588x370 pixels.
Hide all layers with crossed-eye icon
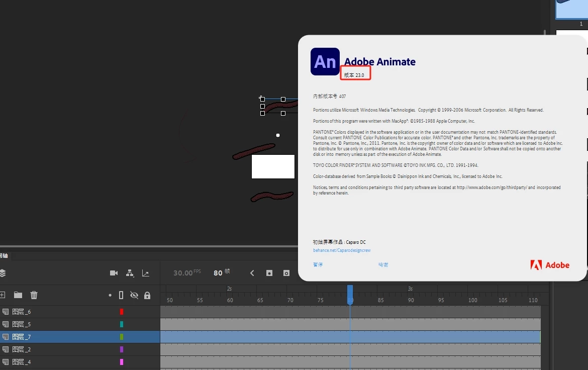click(134, 295)
